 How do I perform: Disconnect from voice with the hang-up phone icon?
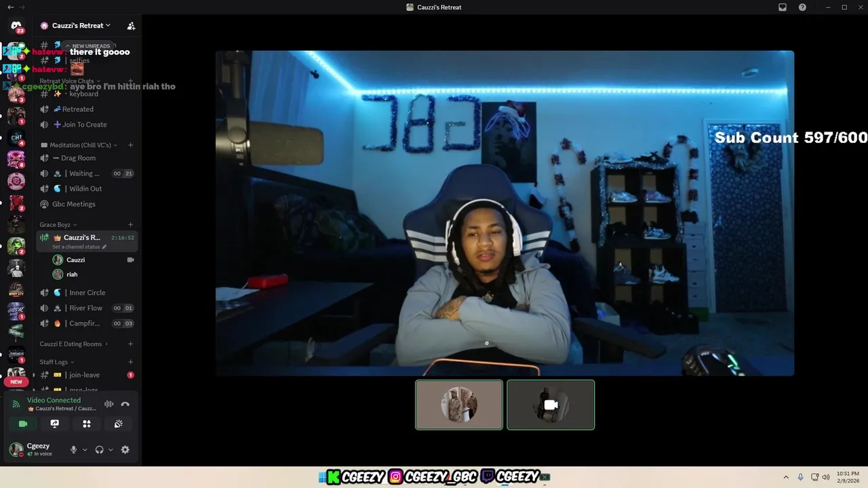(x=125, y=404)
